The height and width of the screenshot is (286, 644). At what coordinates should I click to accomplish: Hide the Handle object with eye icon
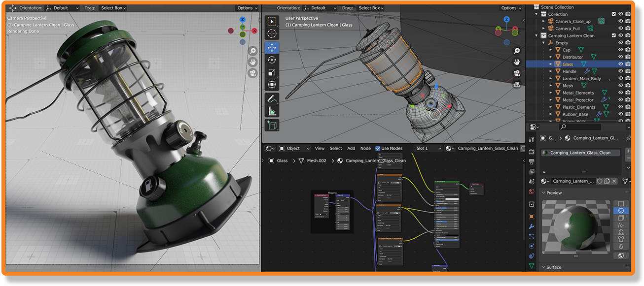pyautogui.click(x=620, y=71)
